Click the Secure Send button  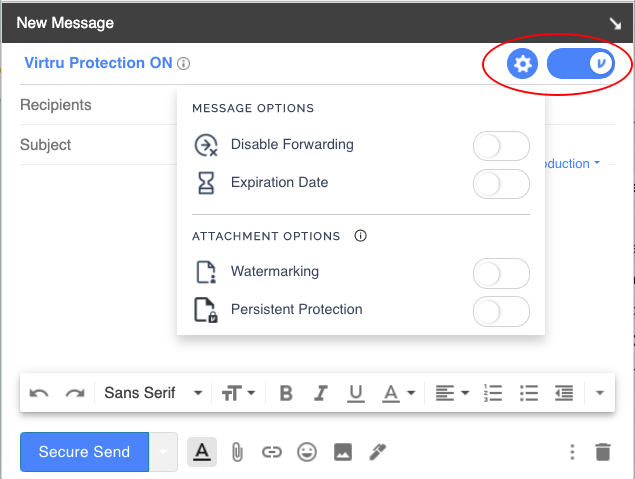[84, 452]
